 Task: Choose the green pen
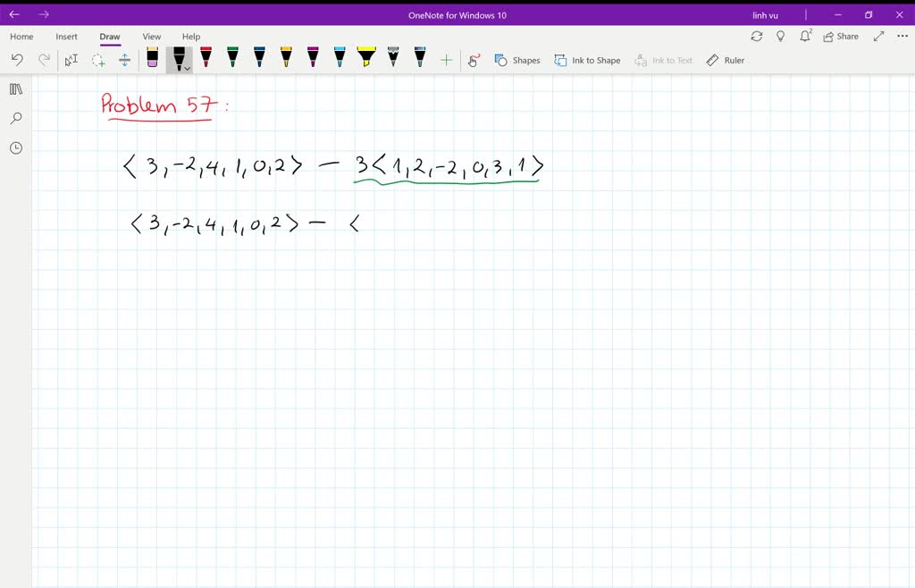231,59
